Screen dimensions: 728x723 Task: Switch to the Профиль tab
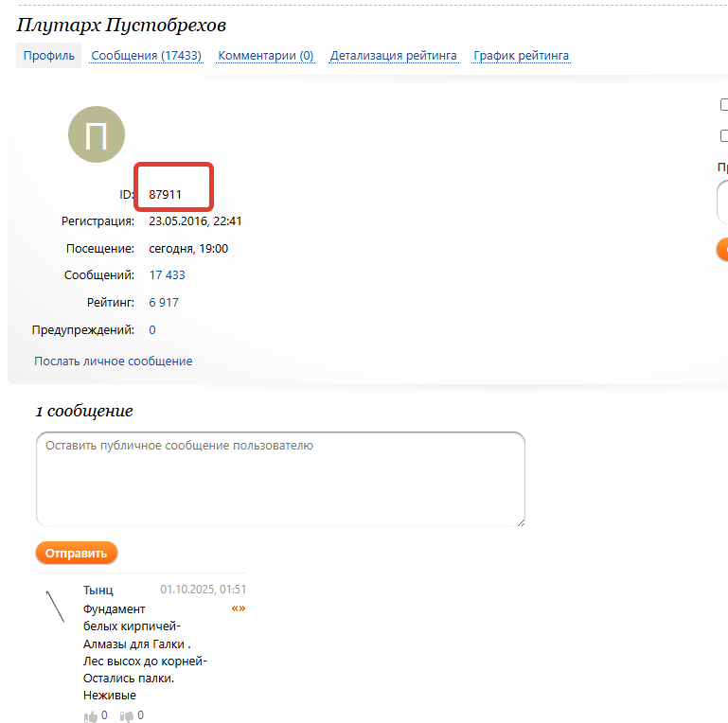(x=49, y=56)
